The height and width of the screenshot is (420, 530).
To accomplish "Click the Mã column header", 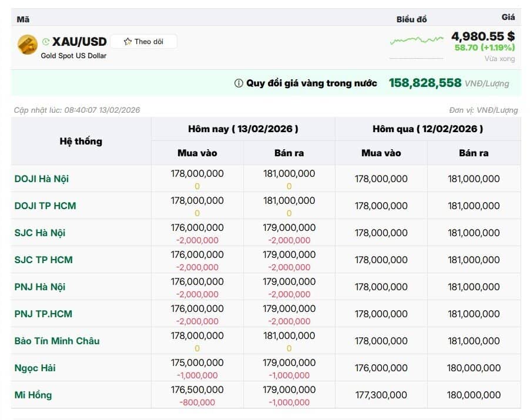I will 23,19.
